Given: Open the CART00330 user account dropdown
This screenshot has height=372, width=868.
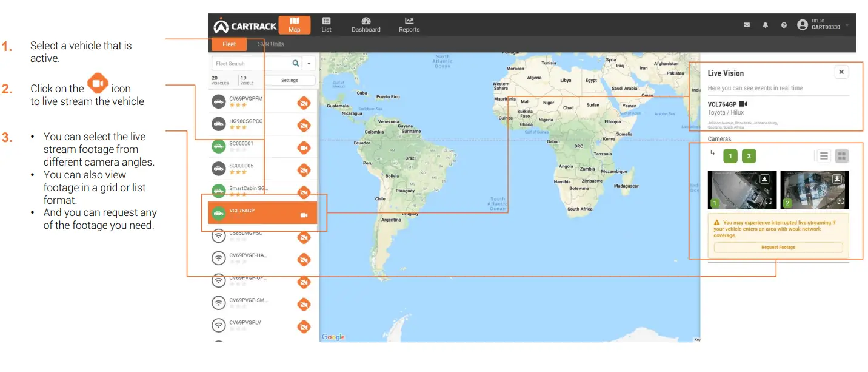Looking at the screenshot, I should pos(823,25).
